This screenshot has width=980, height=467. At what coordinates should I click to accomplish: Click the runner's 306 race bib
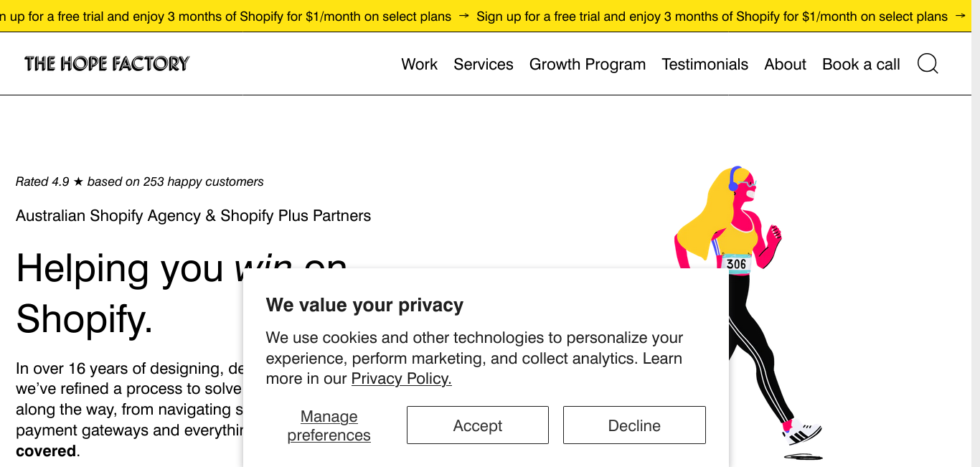[x=736, y=264]
